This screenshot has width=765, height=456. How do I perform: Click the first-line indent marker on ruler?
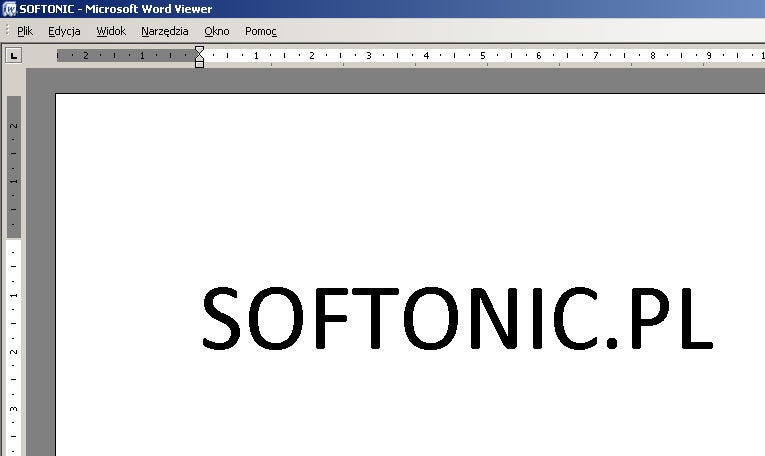(199, 50)
